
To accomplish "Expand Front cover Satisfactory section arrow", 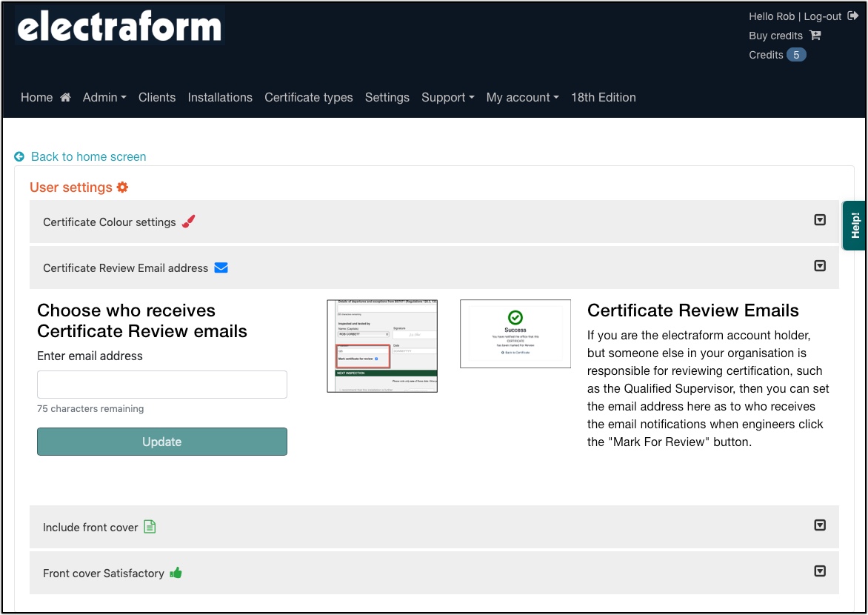I will pos(820,571).
